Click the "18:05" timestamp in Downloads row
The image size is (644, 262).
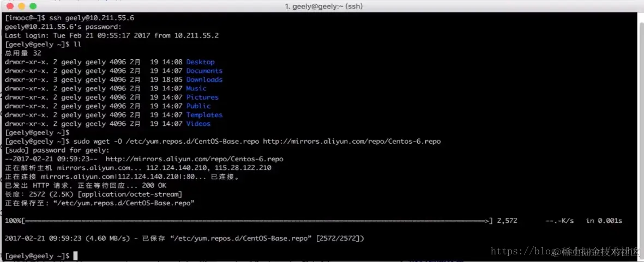tap(172, 80)
